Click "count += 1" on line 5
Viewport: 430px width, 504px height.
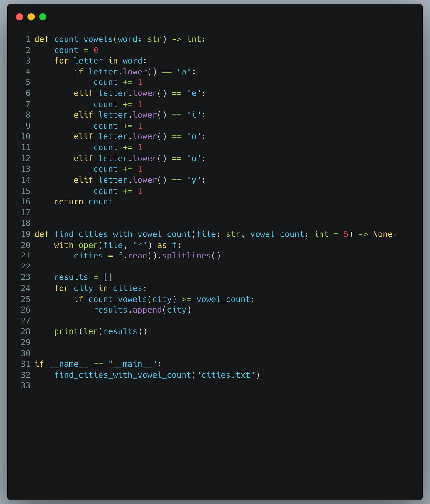118,82
